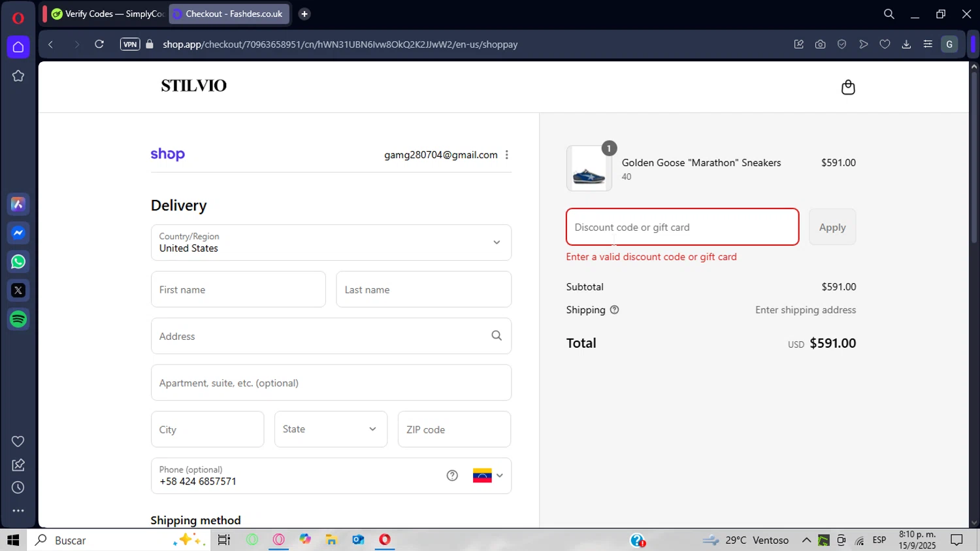Image resolution: width=980 pixels, height=551 pixels.
Task: Change phone country code flag selector
Action: point(488,475)
